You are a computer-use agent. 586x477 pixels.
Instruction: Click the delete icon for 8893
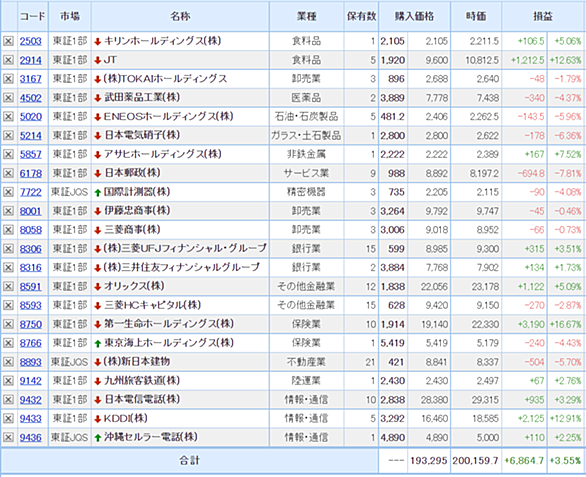(x=8, y=362)
